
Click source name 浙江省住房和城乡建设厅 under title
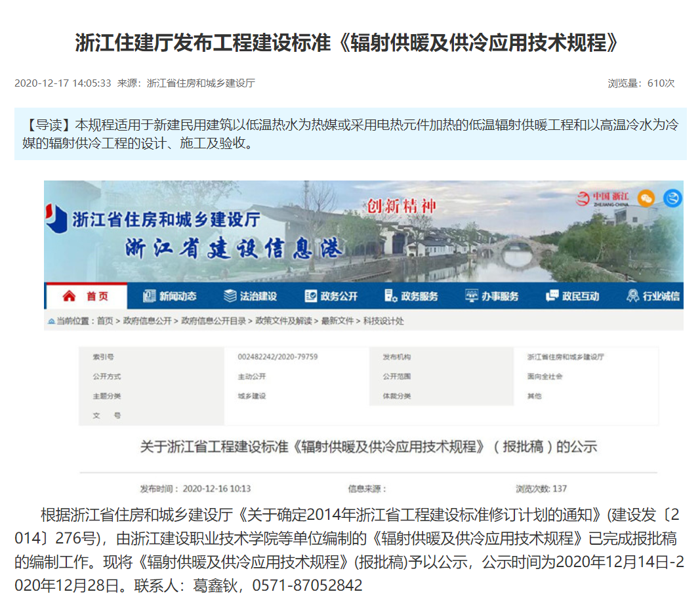[x=200, y=83]
